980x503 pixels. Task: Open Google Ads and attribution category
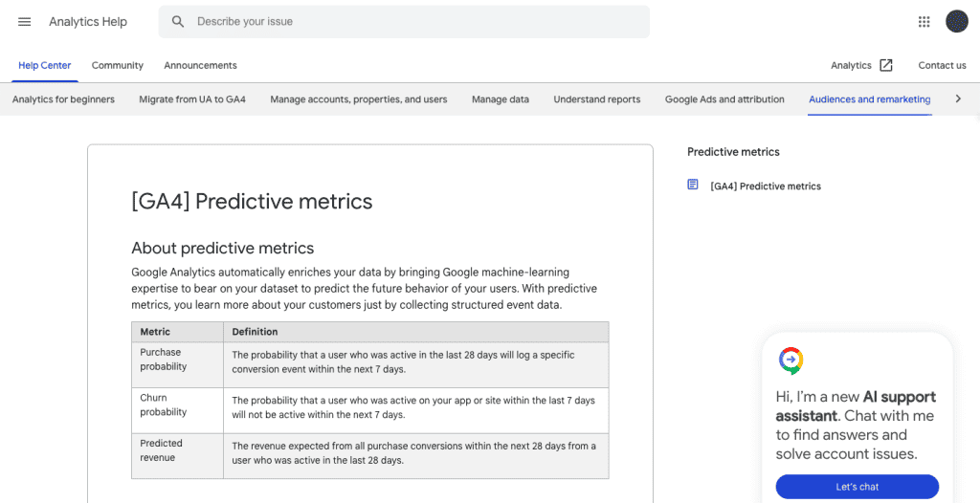[x=724, y=99]
